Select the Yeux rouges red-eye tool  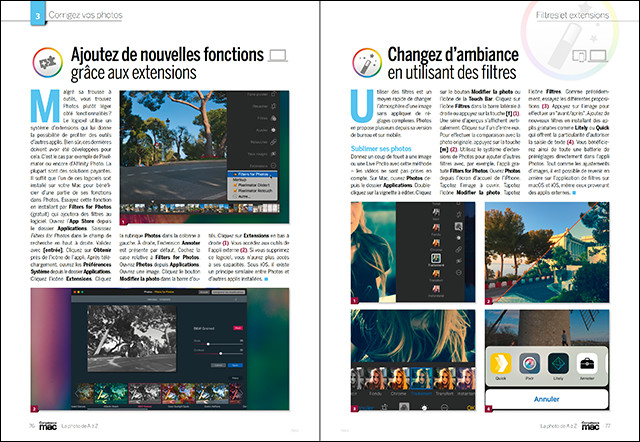[x=273, y=154]
